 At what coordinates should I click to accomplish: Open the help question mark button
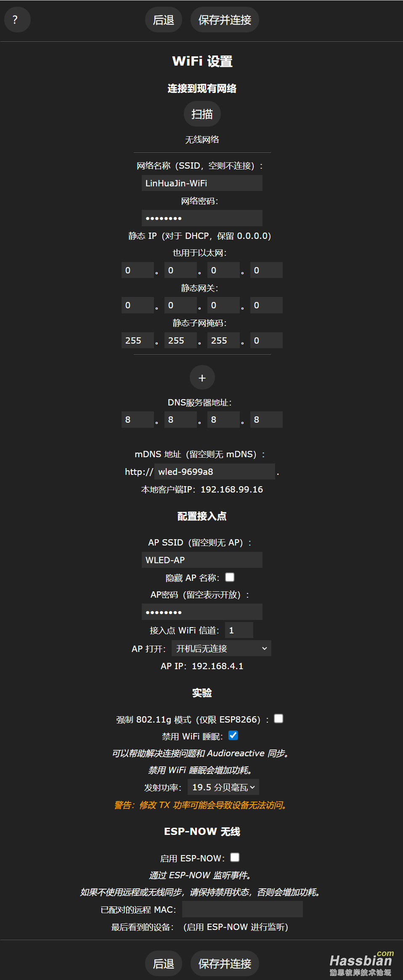click(x=17, y=20)
